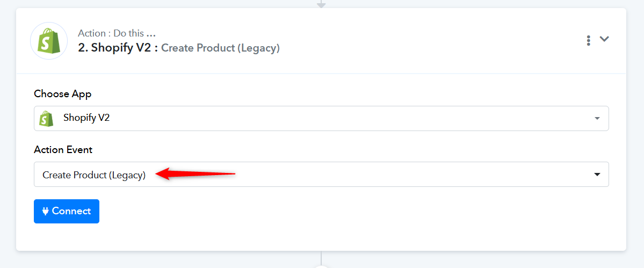This screenshot has width=644, height=268.
Task: Expand the Action Event dropdown arrow
Action: pyautogui.click(x=597, y=175)
